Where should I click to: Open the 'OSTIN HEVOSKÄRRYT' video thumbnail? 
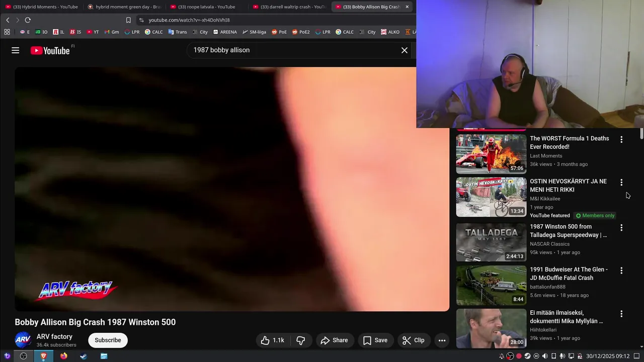point(491,197)
